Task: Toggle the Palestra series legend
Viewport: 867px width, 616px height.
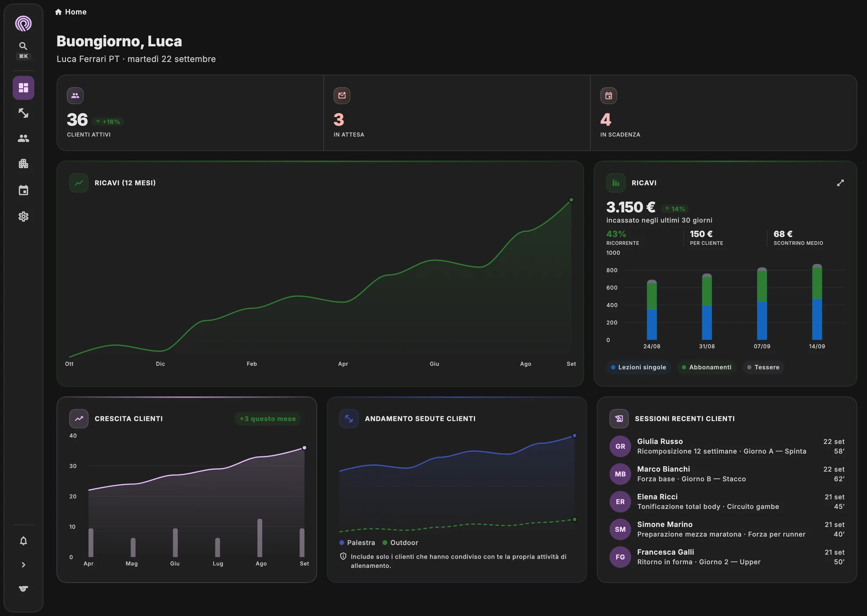Action: (x=357, y=543)
